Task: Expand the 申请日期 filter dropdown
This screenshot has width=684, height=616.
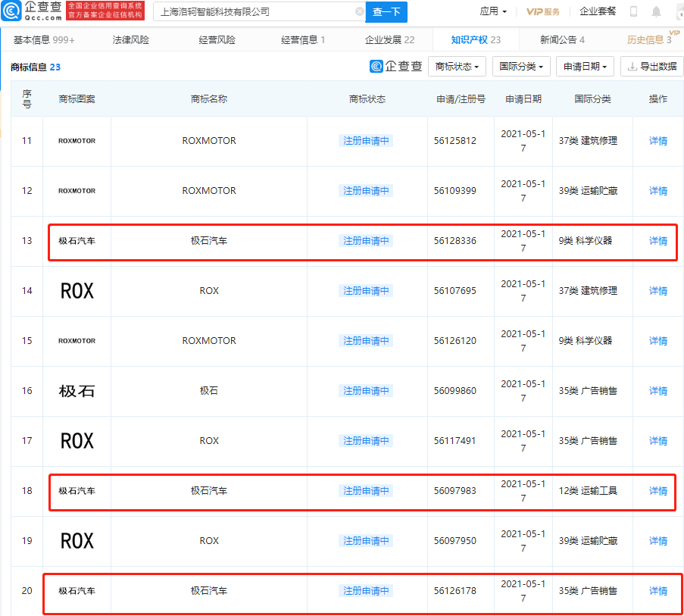Action: click(585, 67)
